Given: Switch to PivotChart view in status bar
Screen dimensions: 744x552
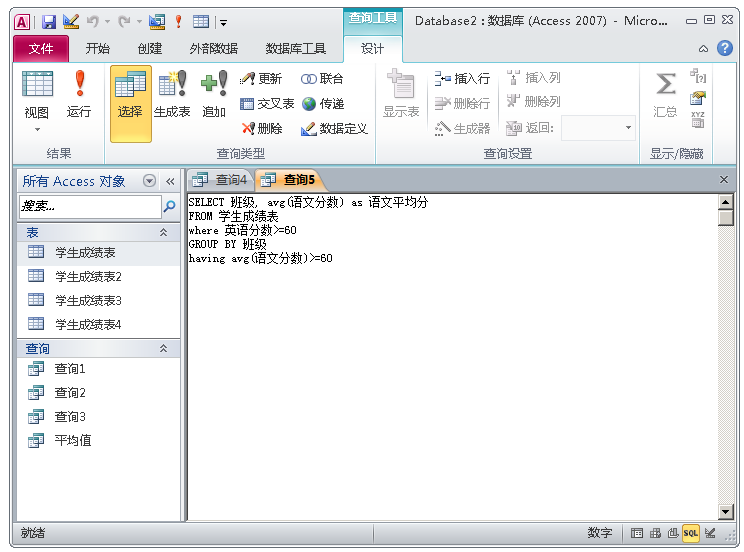Looking at the screenshot, I should 673,533.
